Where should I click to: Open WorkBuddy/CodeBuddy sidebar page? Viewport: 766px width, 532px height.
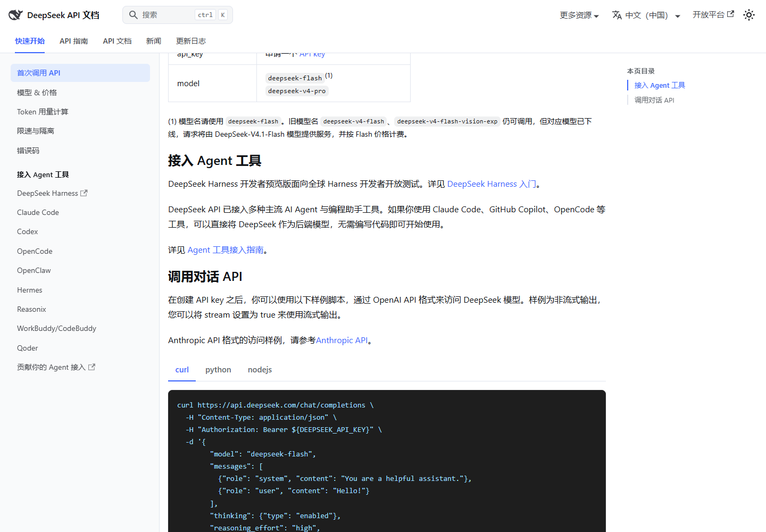click(x=80, y=328)
